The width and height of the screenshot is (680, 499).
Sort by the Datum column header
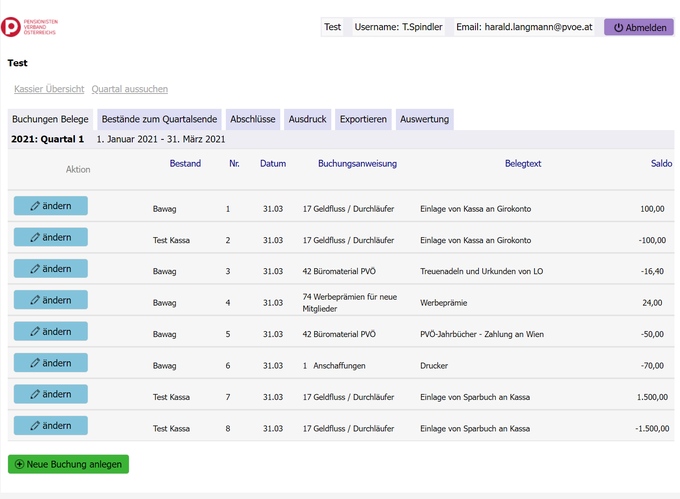coord(273,163)
